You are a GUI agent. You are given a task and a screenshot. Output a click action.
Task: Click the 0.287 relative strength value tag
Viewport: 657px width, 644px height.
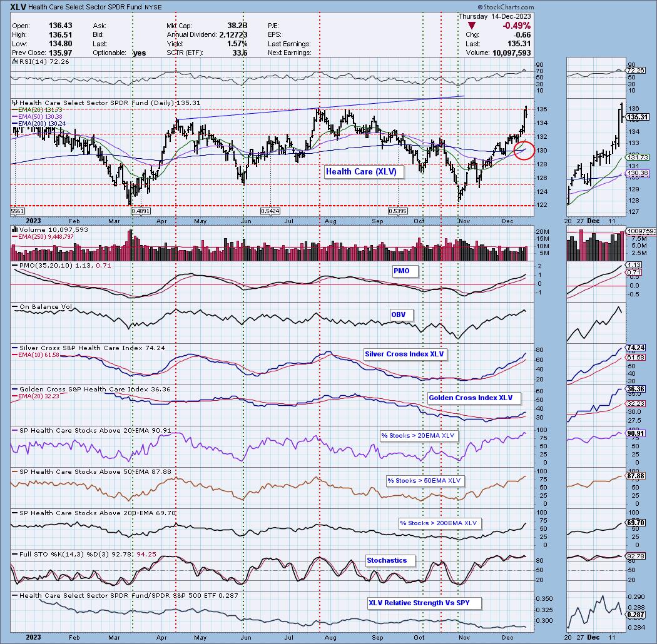(x=636, y=615)
